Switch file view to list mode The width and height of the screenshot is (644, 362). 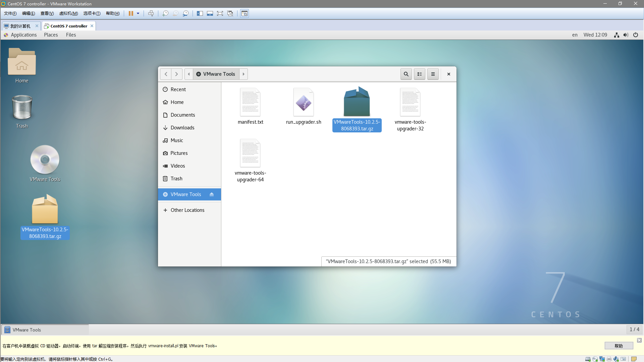[x=419, y=74]
